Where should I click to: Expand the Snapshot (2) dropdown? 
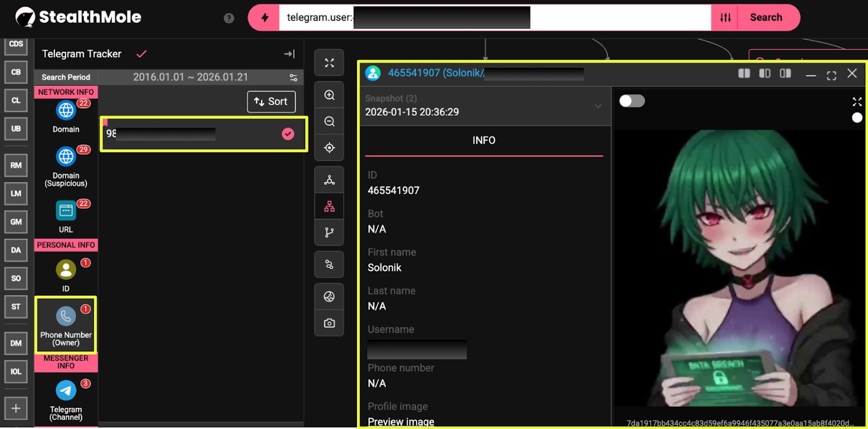pyautogui.click(x=598, y=106)
